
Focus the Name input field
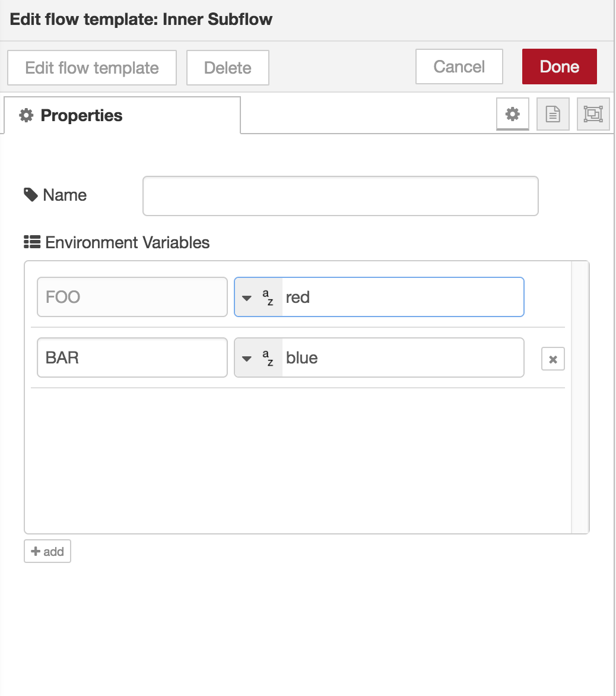(x=341, y=196)
